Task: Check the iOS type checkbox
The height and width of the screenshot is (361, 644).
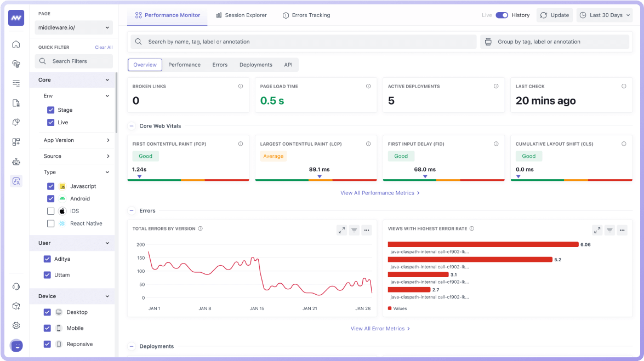Action: click(x=51, y=211)
